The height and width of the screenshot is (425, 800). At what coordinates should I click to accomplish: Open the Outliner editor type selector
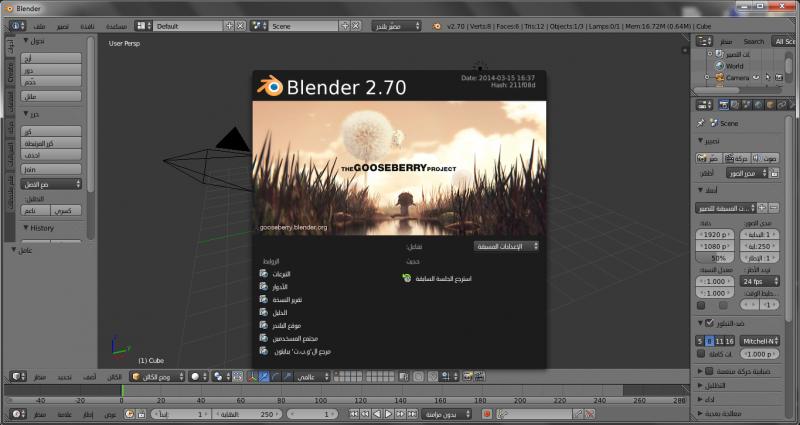pos(705,41)
